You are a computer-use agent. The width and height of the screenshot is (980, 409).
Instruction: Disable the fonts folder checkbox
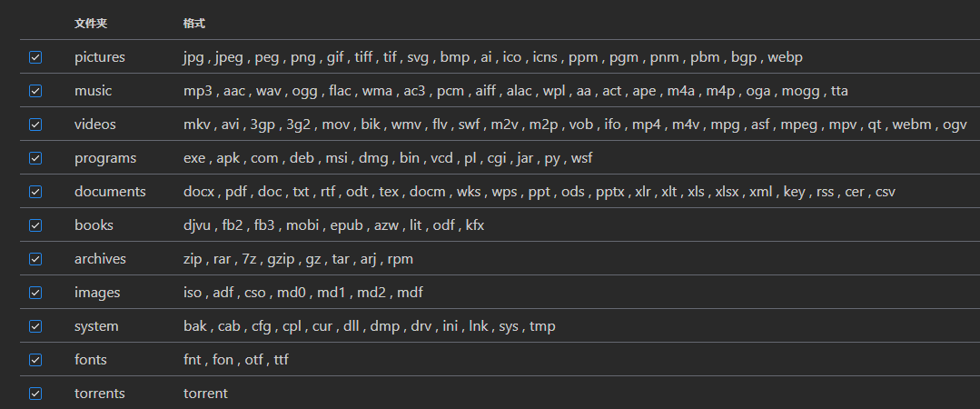tap(35, 360)
